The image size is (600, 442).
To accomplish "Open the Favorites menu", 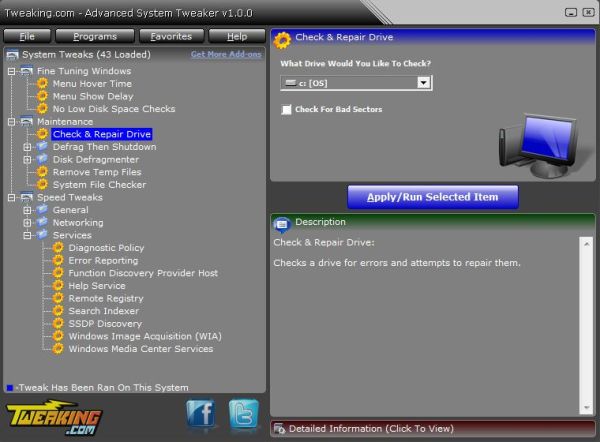I will tap(171, 36).
